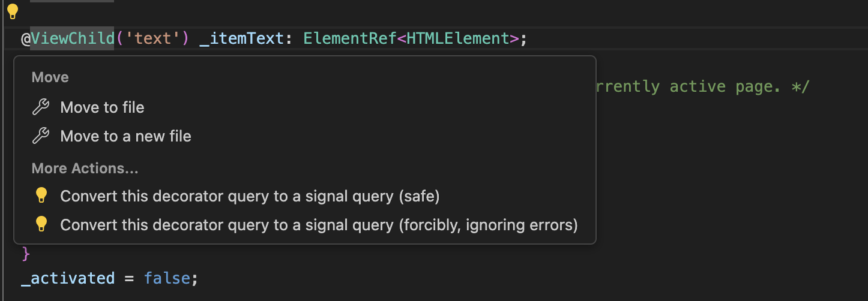
Task: Select Move to a new file
Action: (125, 136)
